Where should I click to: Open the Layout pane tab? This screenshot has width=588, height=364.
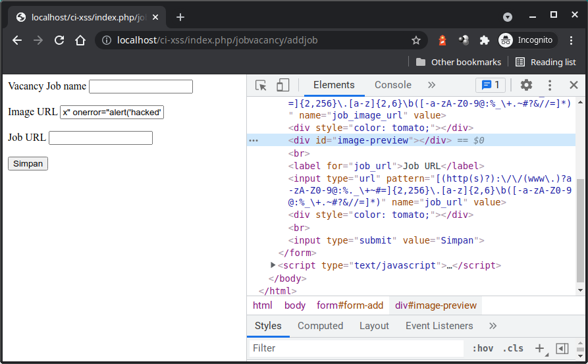pyautogui.click(x=374, y=326)
